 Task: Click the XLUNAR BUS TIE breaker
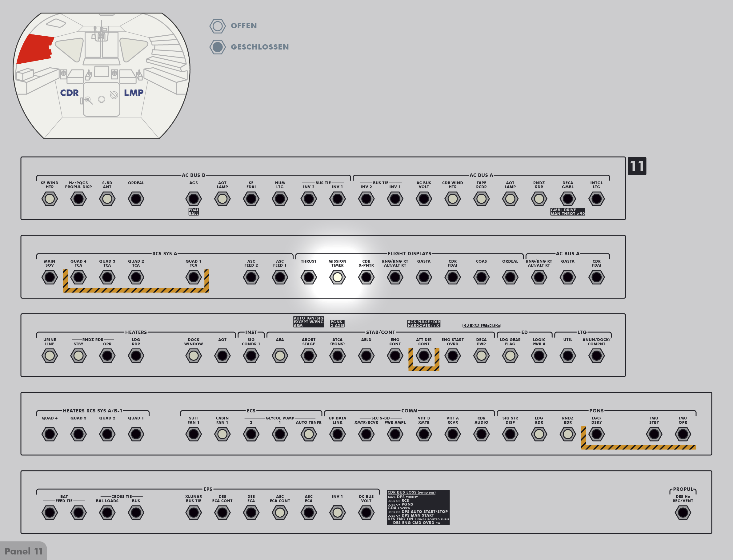[x=194, y=512]
